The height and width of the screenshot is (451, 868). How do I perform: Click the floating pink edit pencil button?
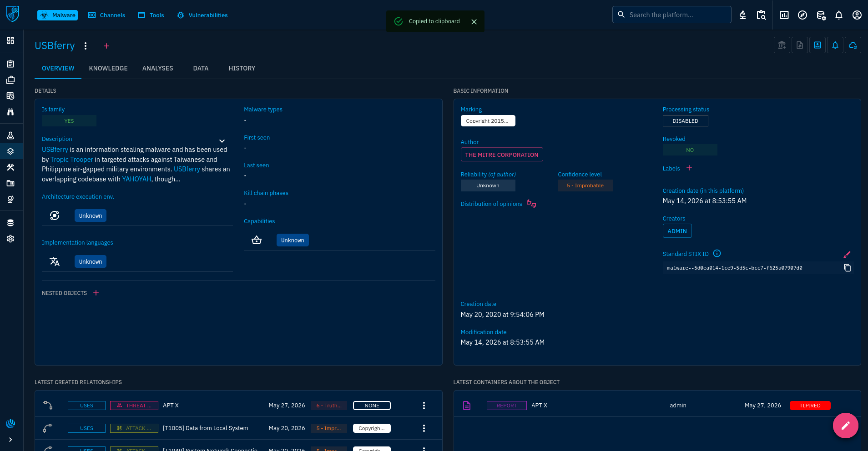click(x=846, y=426)
